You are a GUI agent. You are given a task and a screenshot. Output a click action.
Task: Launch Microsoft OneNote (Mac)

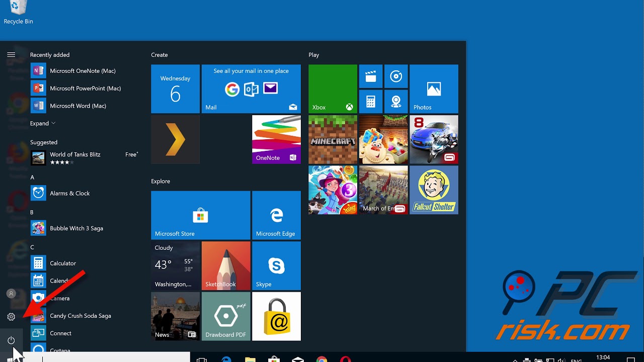point(83,71)
